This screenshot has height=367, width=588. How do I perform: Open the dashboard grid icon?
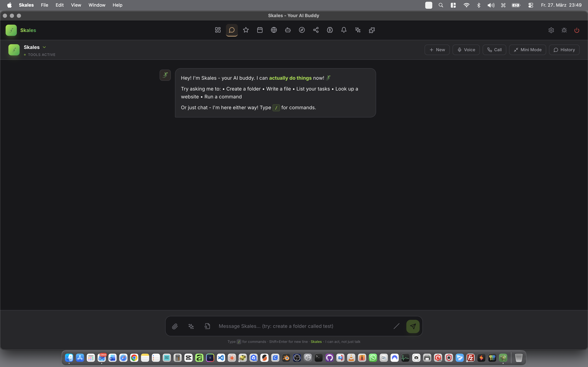pos(218,30)
